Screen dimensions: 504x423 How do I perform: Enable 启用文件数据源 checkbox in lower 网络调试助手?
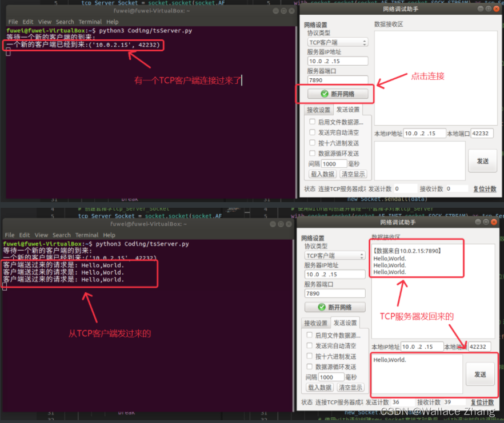(x=309, y=335)
